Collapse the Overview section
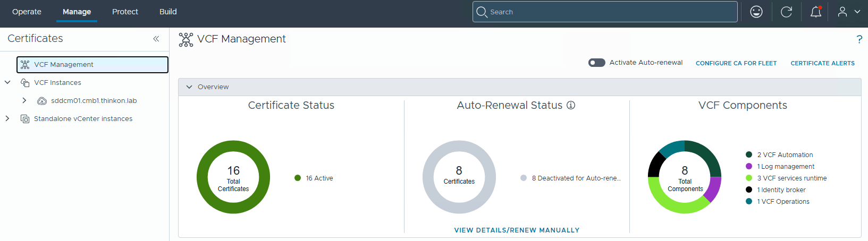The height and width of the screenshot is (241, 868). tap(189, 87)
